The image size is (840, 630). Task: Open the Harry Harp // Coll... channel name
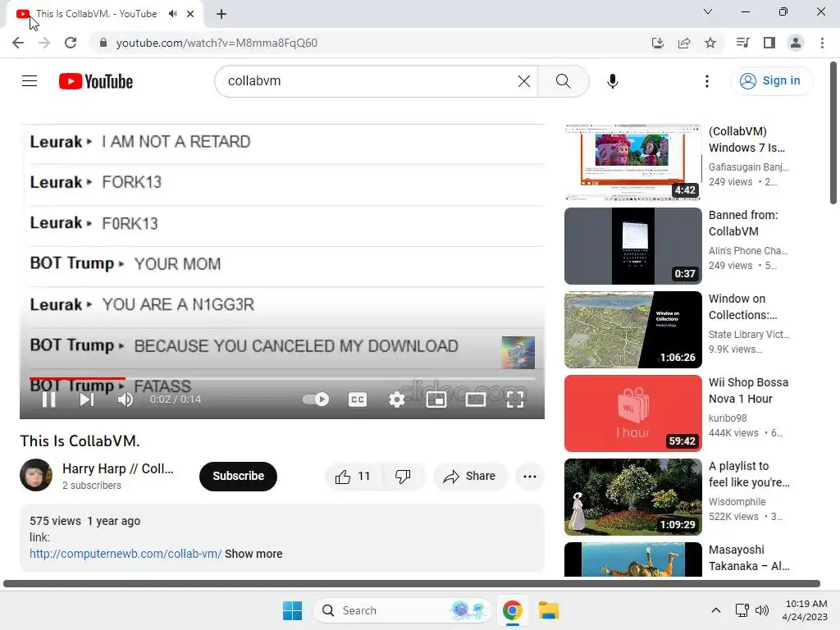click(118, 468)
